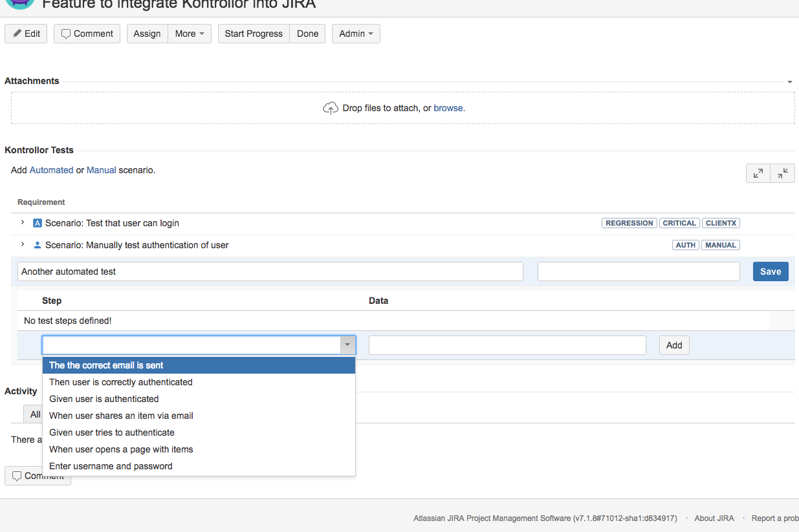The image size is (799, 532).
Task: Click the MANUAL tag
Action: click(721, 245)
